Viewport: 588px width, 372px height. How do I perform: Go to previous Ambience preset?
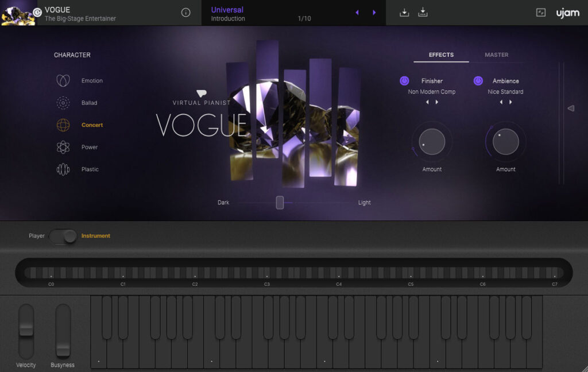tap(501, 101)
